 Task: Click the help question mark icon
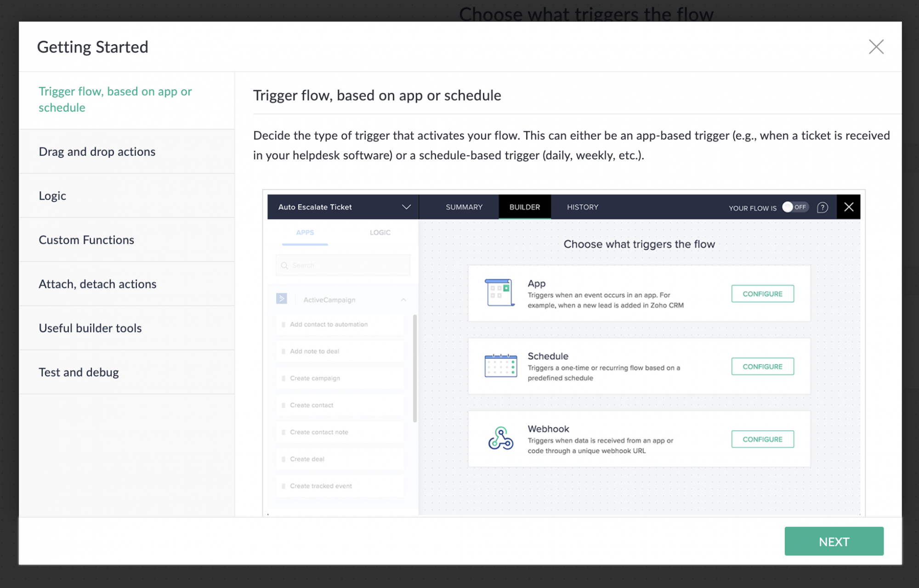point(823,208)
